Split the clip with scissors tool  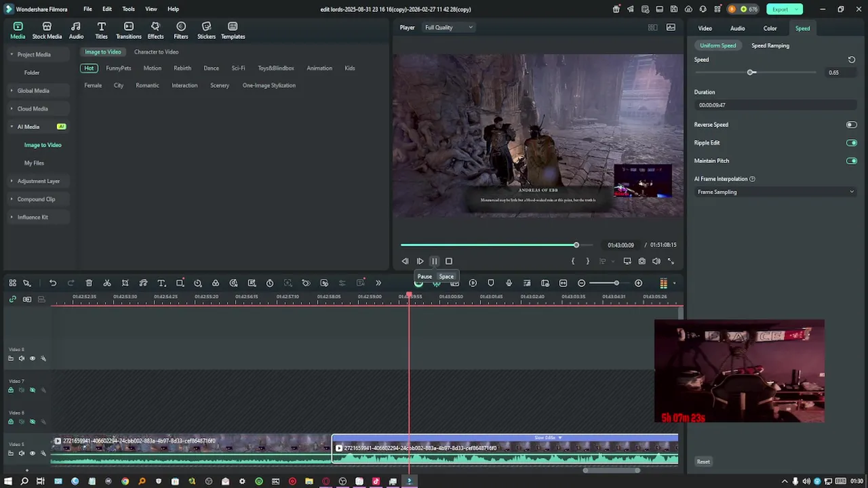[107, 283]
